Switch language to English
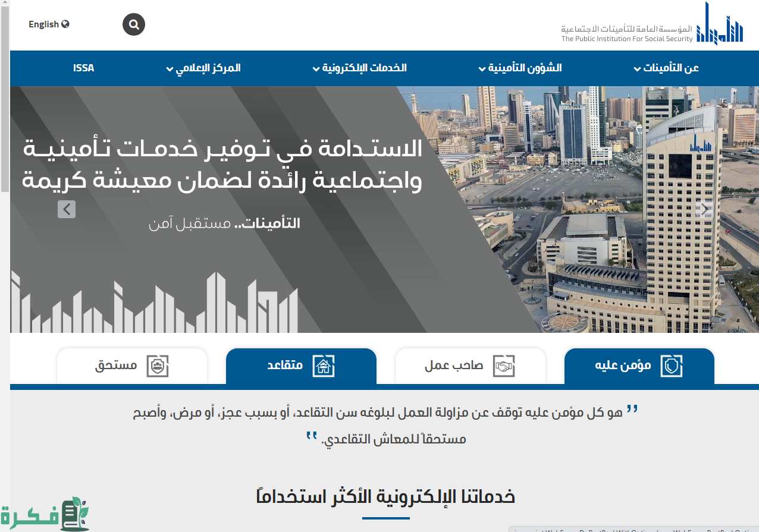 [43, 24]
